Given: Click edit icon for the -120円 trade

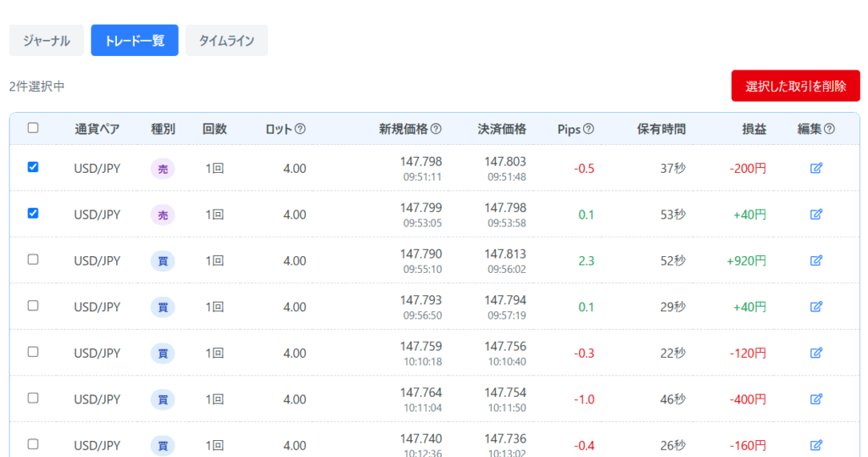Looking at the screenshot, I should [816, 353].
